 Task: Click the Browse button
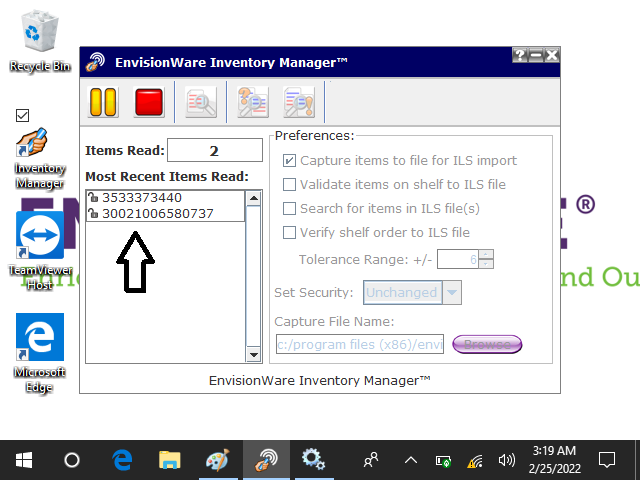487,344
